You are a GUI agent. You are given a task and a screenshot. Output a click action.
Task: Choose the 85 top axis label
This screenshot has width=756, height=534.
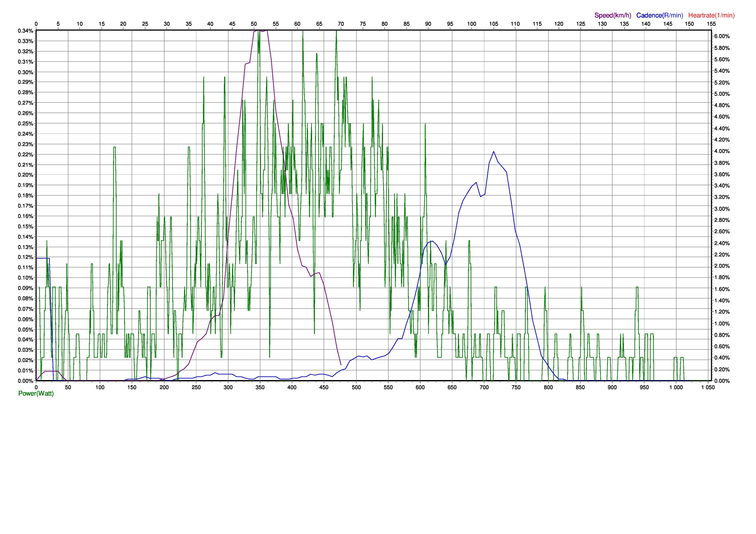406,24
